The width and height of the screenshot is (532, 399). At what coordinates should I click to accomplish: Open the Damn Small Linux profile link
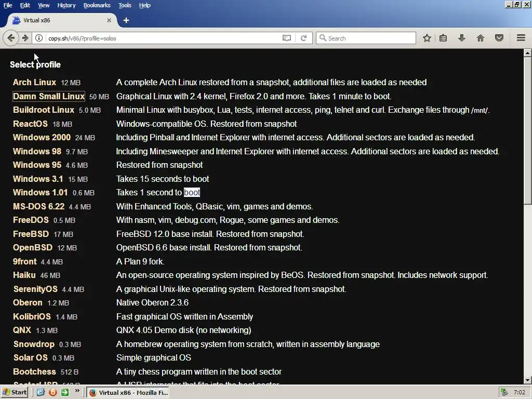[48, 96]
